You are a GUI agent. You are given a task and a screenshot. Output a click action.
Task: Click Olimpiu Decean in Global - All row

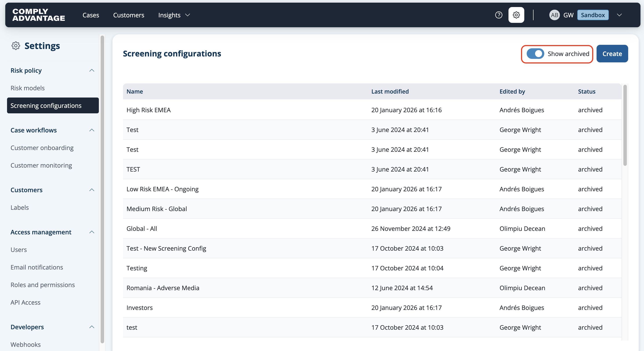tap(522, 228)
